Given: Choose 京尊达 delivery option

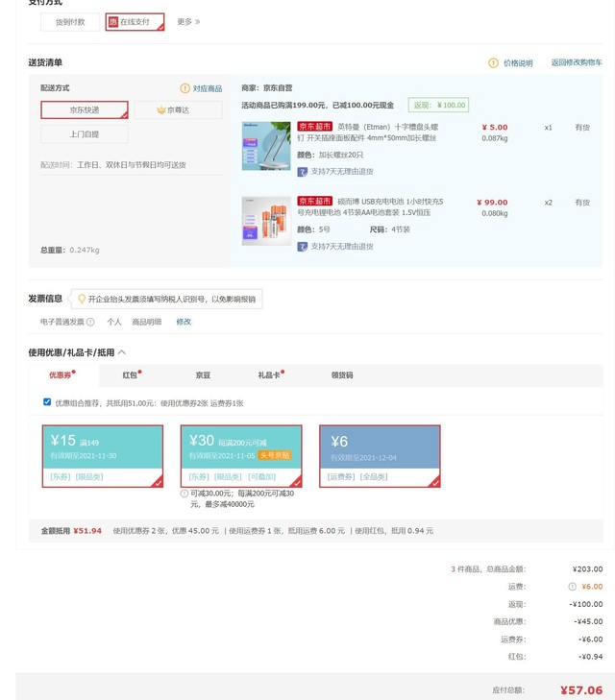Looking at the screenshot, I should pyautogui.click(x=178, y=109).
